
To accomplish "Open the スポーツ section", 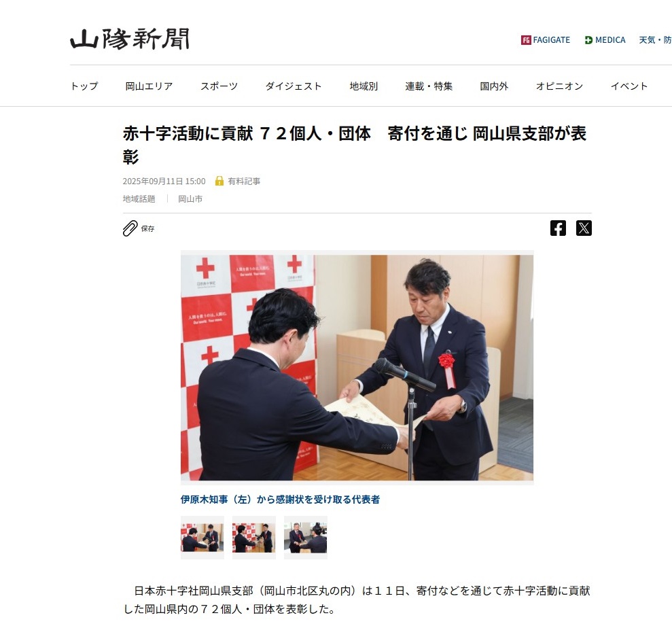I will 219,86.
